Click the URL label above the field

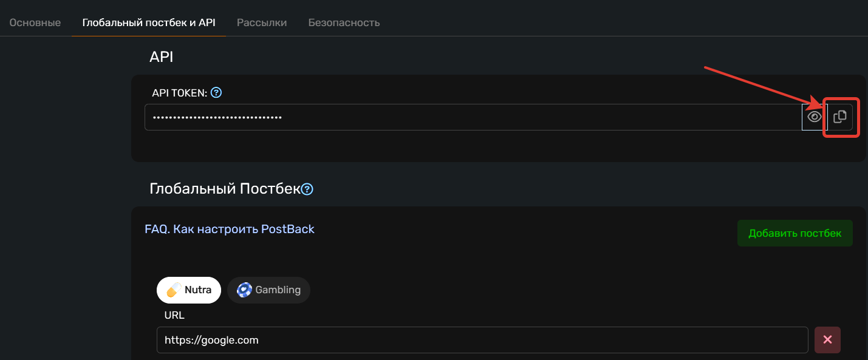[174, 315]
